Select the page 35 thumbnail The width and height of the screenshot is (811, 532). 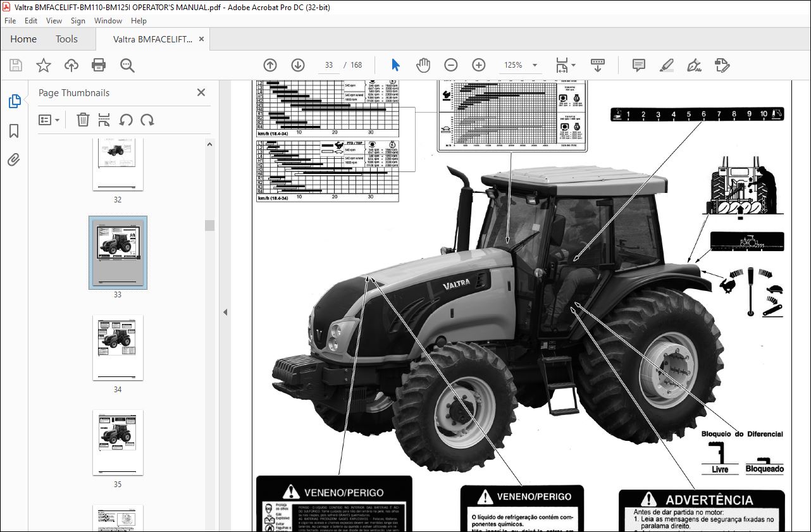118,443
